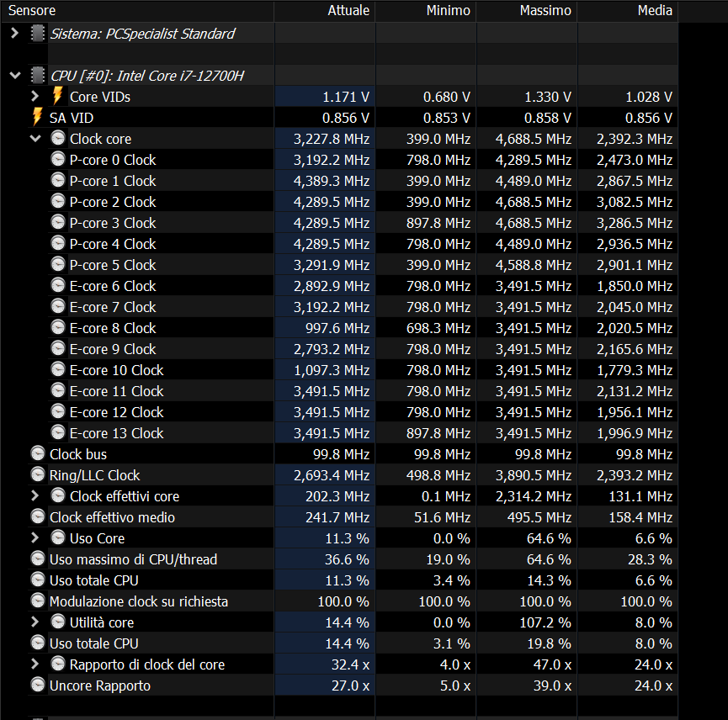Click the 4,389.3 MHz current value of P-core 1
Screen dimensions: 728x720
pyautogui.click(x=332, y=181)
